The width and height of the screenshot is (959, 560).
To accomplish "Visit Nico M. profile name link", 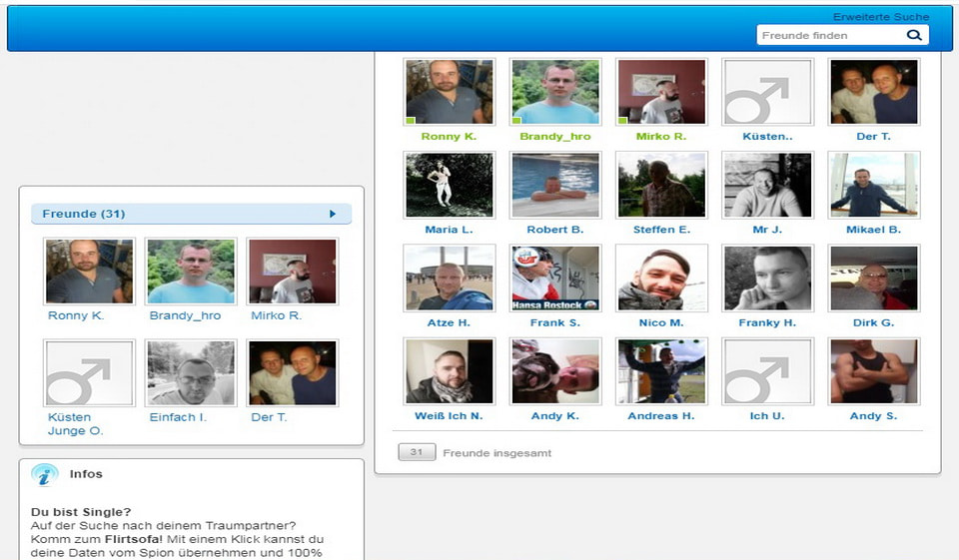I will pyautogui.click(x=661, y=323).
